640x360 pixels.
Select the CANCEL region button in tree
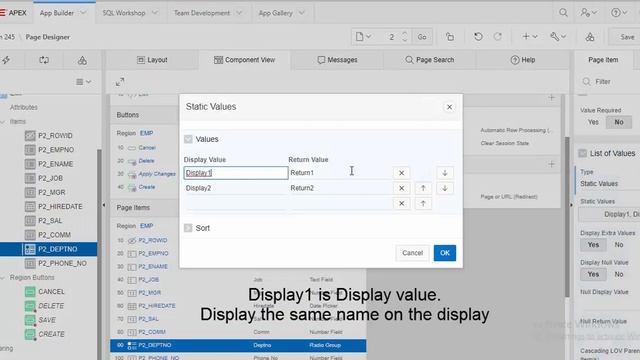[51, 291]
